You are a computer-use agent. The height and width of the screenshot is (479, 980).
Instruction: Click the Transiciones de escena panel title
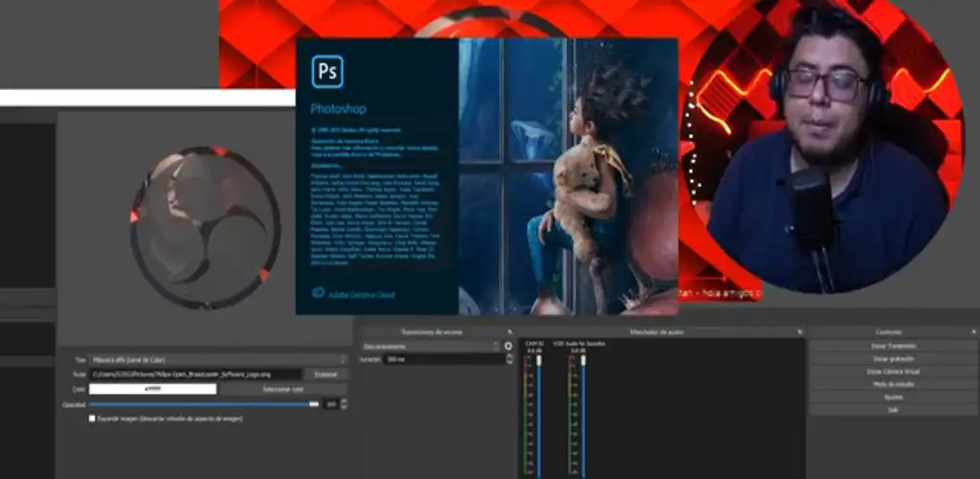[432, 332]
